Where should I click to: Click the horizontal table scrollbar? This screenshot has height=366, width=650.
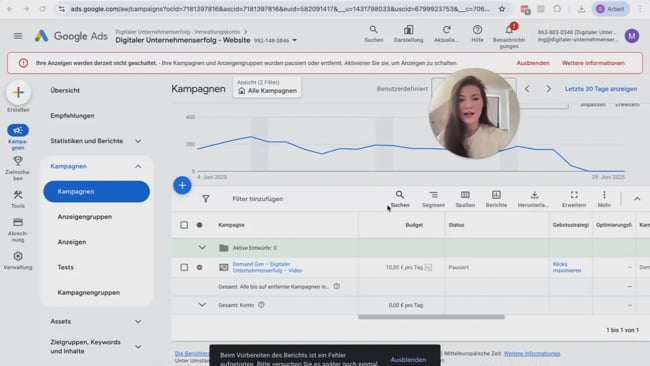431,317
